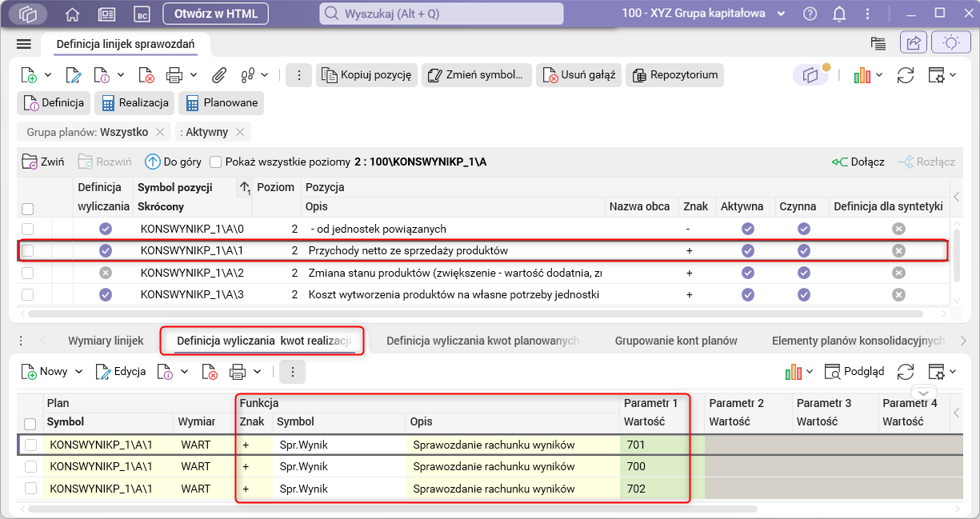Switch to Grupowanie kont planów tab
980x519 pixels.
click(675, 341)
